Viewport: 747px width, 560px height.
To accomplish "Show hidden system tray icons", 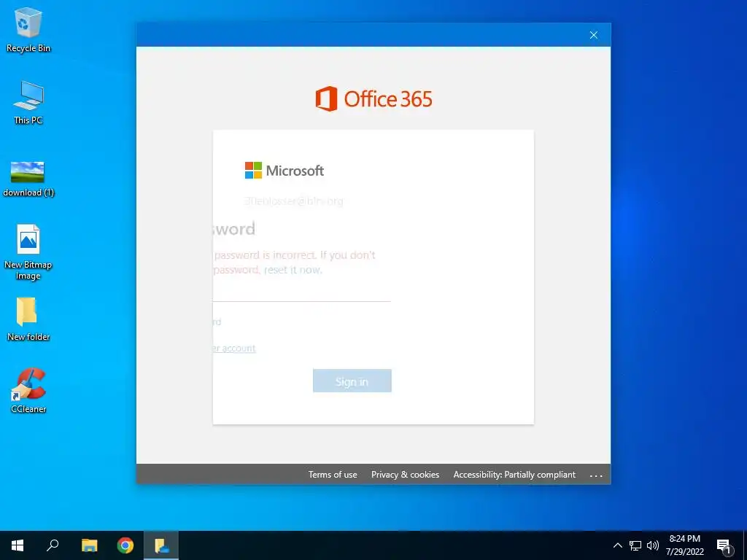I will click(617, 545).
